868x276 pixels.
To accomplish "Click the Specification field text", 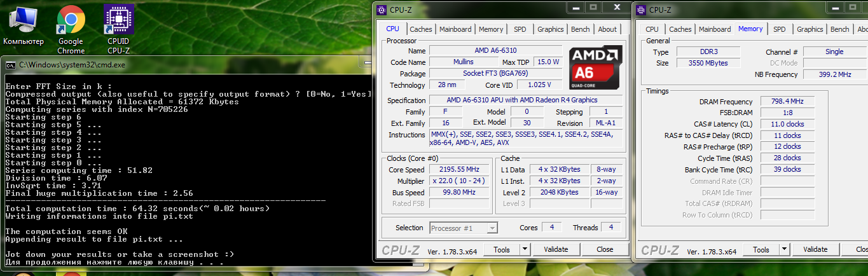I will [526, 100].
